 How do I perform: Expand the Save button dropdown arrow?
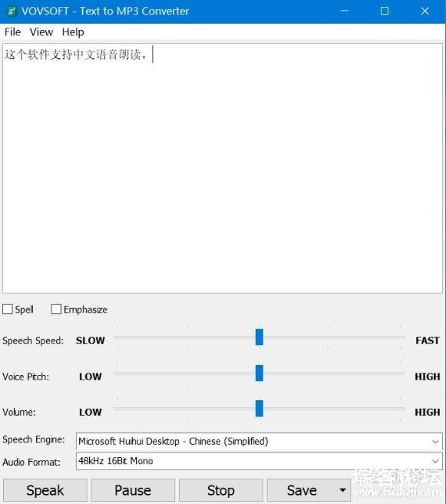343,490
